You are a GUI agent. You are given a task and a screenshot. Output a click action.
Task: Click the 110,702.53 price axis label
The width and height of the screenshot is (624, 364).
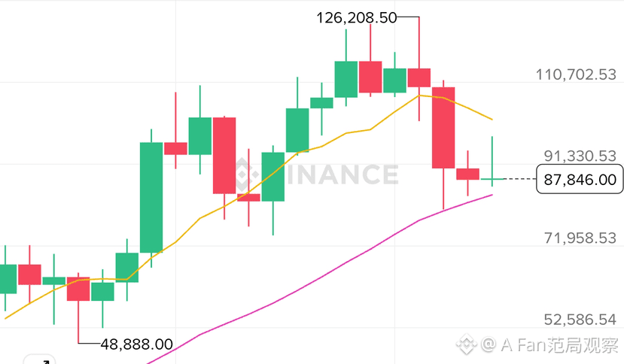click(575, 74)
